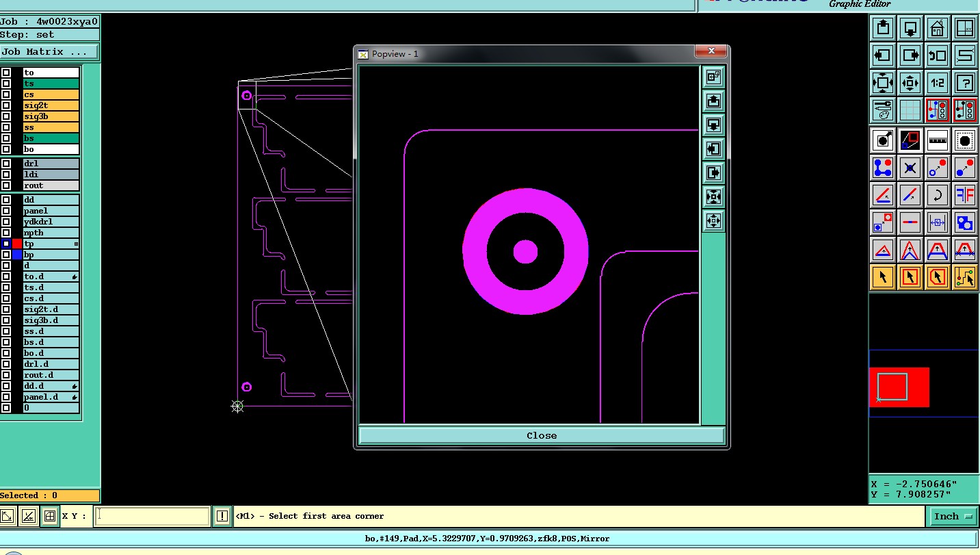The height and width of the screenshot is (555, 980).
Task: Select the layer row named 0
Action: coord(51,408)
